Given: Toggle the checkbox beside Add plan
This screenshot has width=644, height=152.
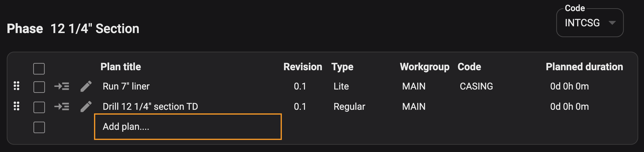Looking at the screenshot, I should pos(39,127).
